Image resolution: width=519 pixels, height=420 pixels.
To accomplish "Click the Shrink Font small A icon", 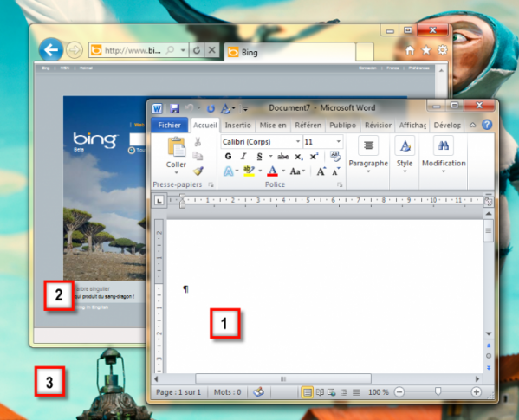I will 335,171.
